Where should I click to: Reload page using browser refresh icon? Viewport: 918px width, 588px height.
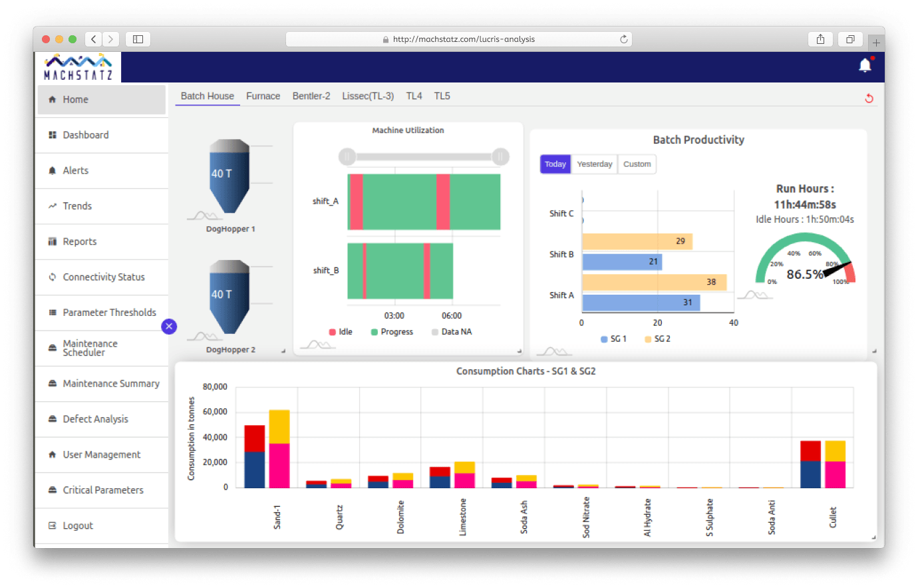(623, 39)
